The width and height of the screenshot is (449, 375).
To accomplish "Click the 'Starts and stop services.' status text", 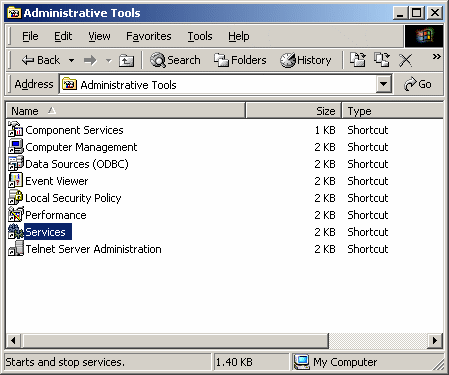I will [65, 362].
